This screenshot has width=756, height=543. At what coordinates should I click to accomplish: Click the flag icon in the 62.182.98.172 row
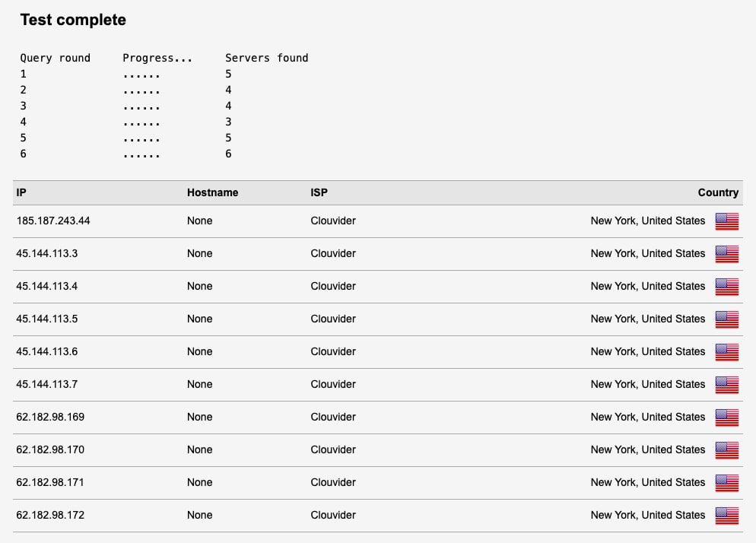(726, 516)
